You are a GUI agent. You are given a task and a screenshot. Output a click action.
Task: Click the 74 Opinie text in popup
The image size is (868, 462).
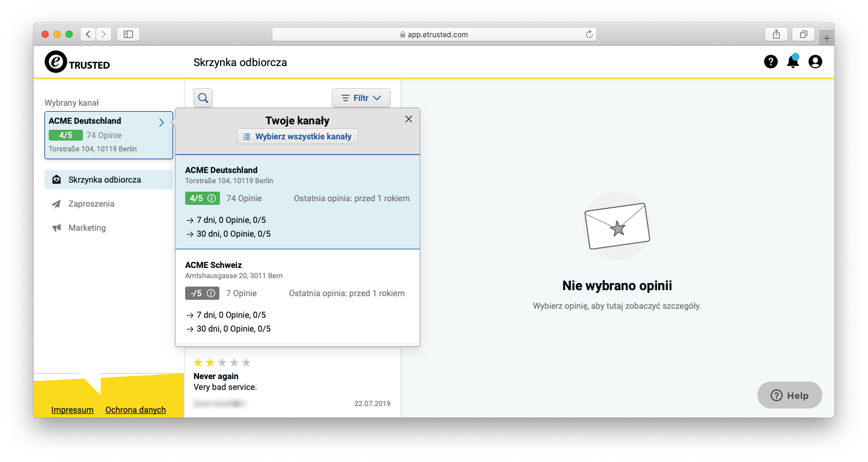[244, 198]
